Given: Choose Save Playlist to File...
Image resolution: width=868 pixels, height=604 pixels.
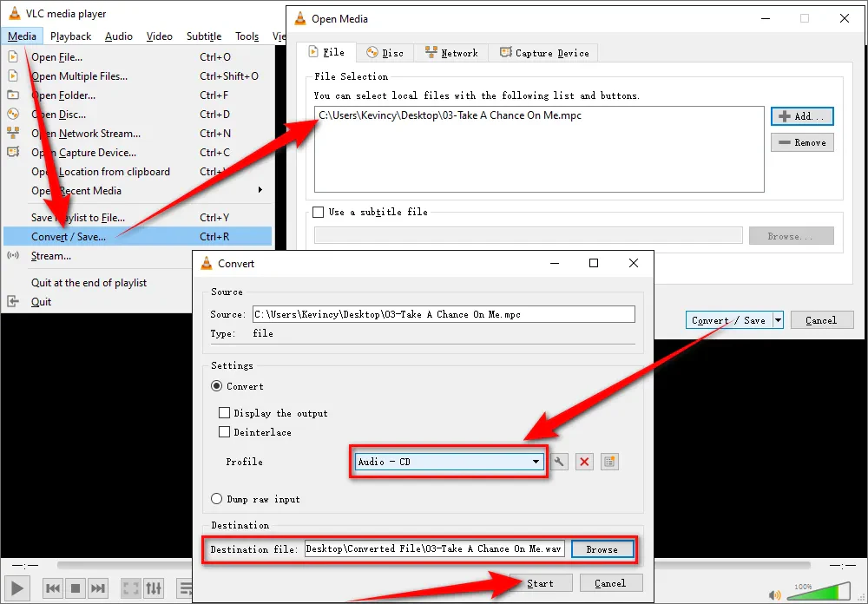Looking at the screenshot, I should (x=137, y=218).
